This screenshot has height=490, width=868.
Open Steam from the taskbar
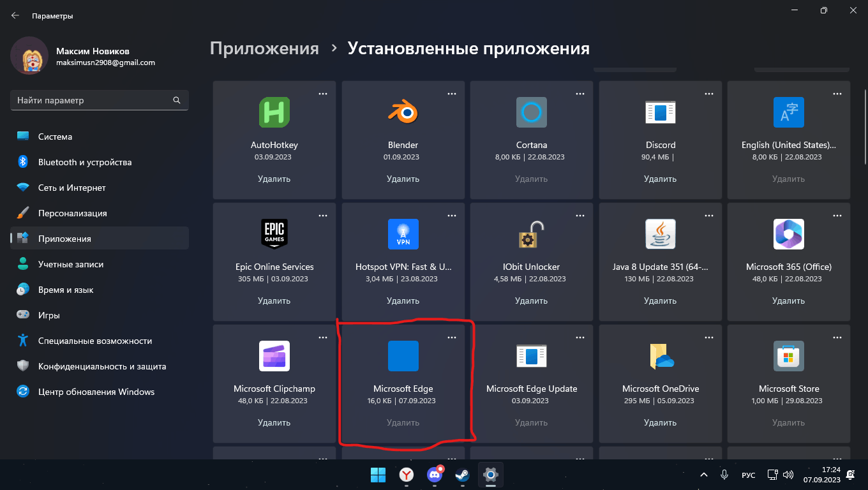[x=462, y=475]
